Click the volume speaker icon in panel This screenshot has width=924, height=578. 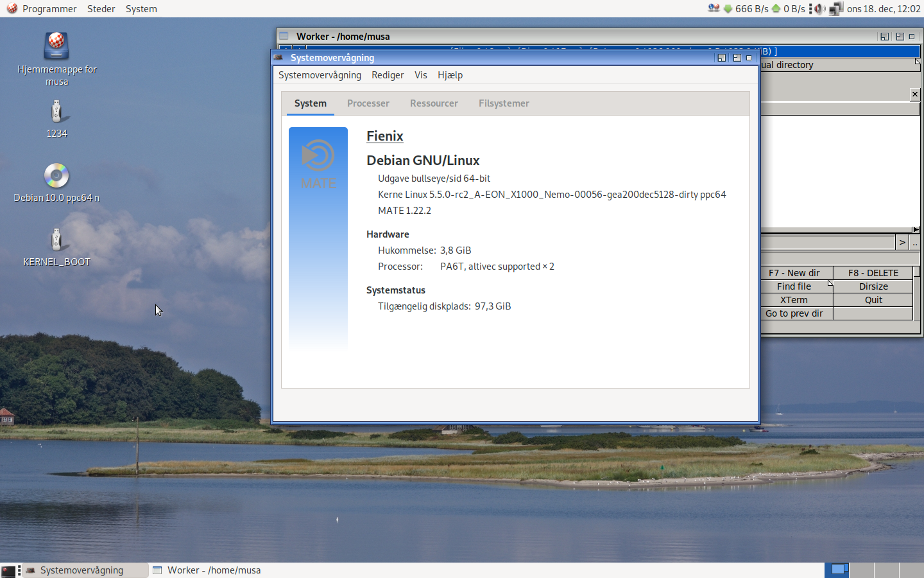(x=819, y=9)
